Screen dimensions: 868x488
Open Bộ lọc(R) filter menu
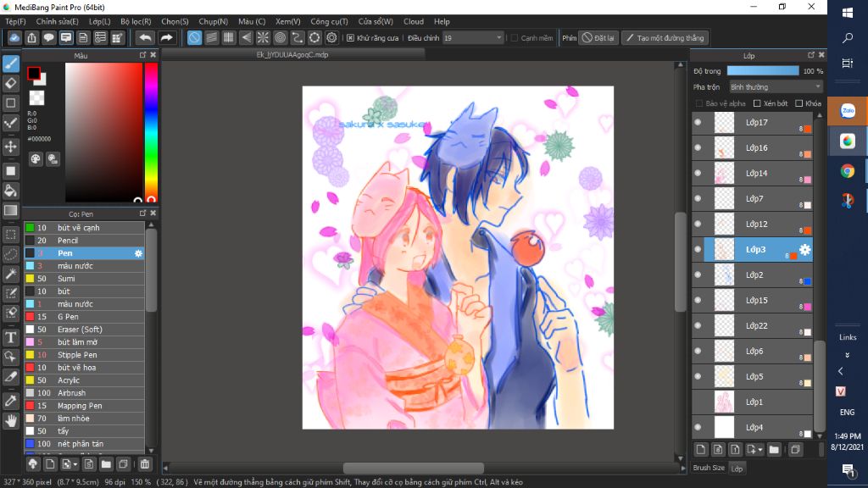pos(136,21)
